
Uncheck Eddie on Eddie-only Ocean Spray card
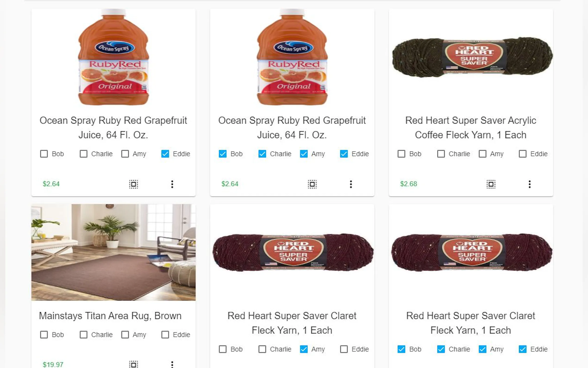click(x=165, y=154)
